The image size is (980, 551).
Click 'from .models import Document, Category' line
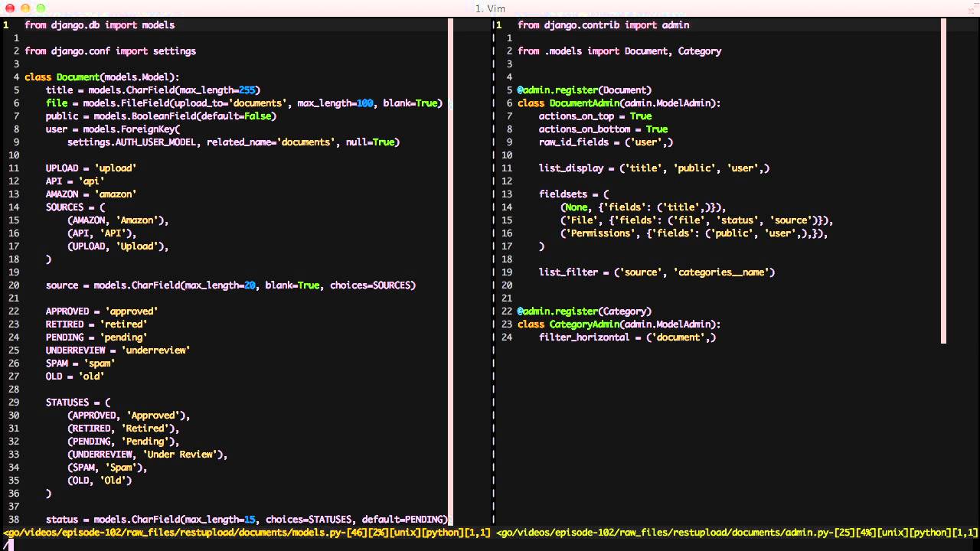619,51
